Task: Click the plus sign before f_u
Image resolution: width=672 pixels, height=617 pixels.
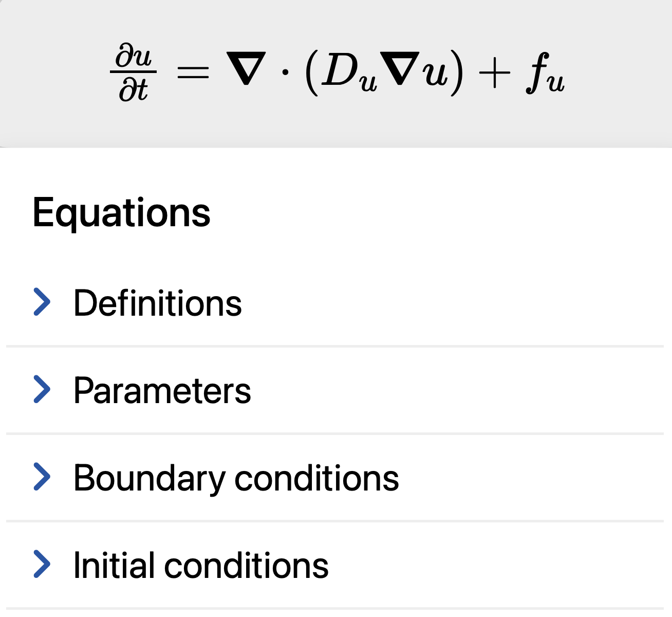Action: click(x=494, y=73)
